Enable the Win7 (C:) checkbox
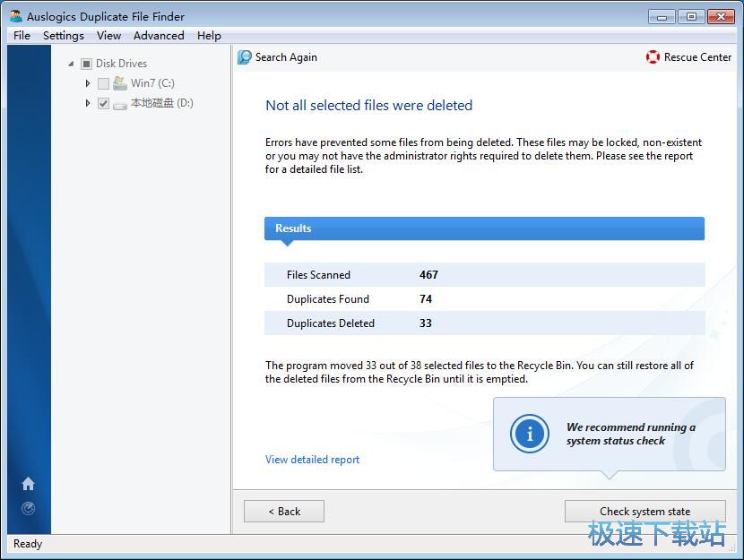 pos(103,83)
